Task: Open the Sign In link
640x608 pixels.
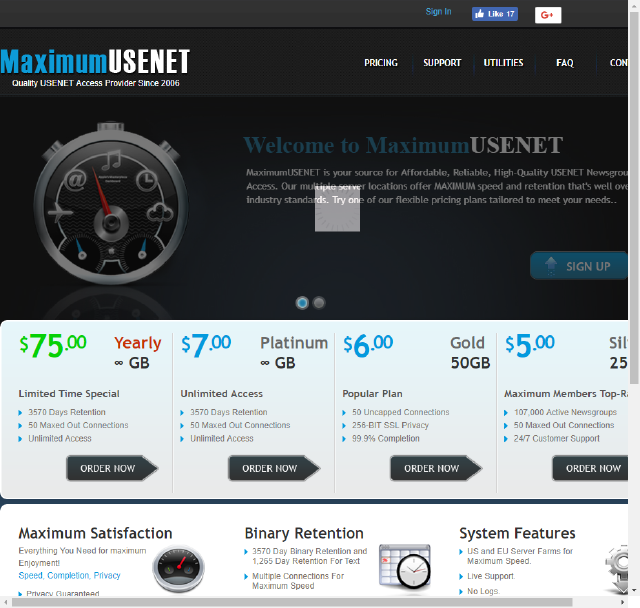Action: (x=438, y=11)
